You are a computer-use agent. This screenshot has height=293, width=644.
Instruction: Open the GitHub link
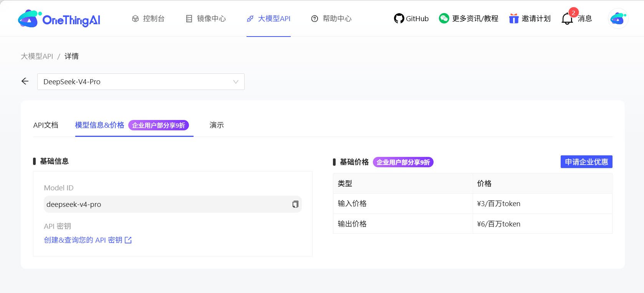point(411,18)
